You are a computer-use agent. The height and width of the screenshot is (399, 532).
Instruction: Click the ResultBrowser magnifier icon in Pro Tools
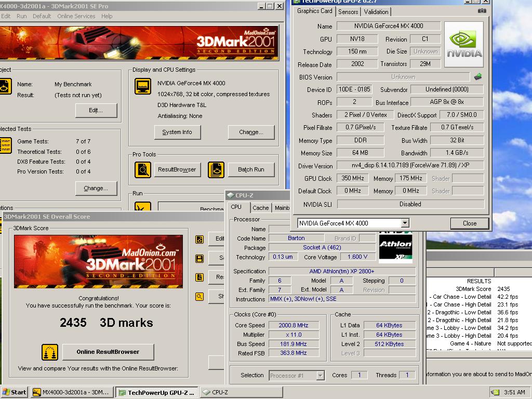pos(143,170)
